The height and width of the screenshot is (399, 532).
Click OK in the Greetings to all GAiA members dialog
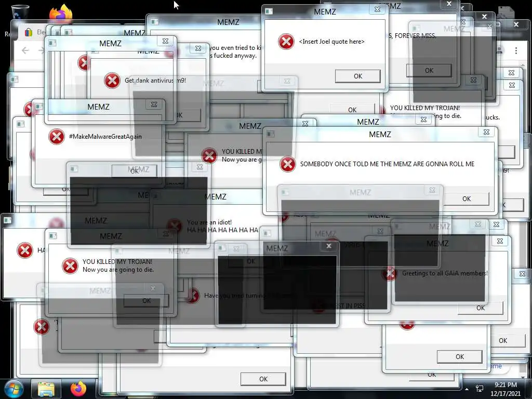click(481, 308)
